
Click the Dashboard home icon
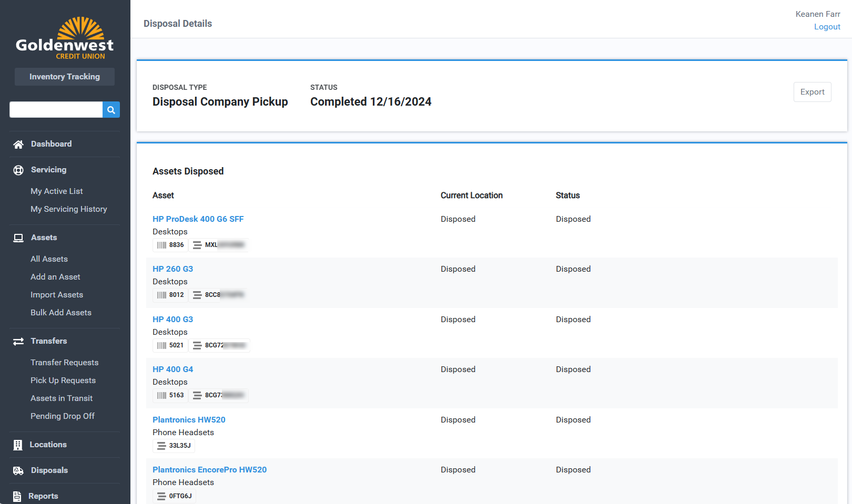coord(18,145)
